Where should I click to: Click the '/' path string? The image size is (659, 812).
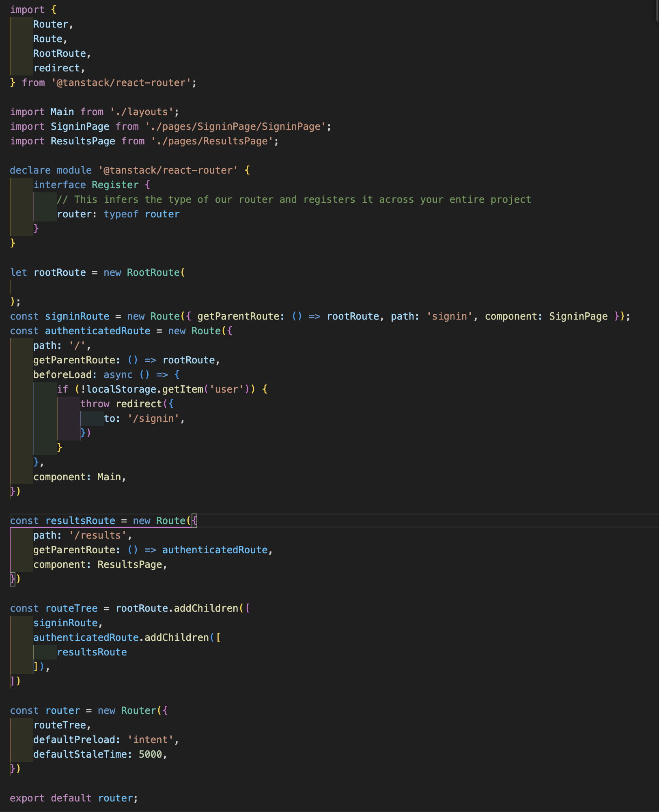[77, 346]
